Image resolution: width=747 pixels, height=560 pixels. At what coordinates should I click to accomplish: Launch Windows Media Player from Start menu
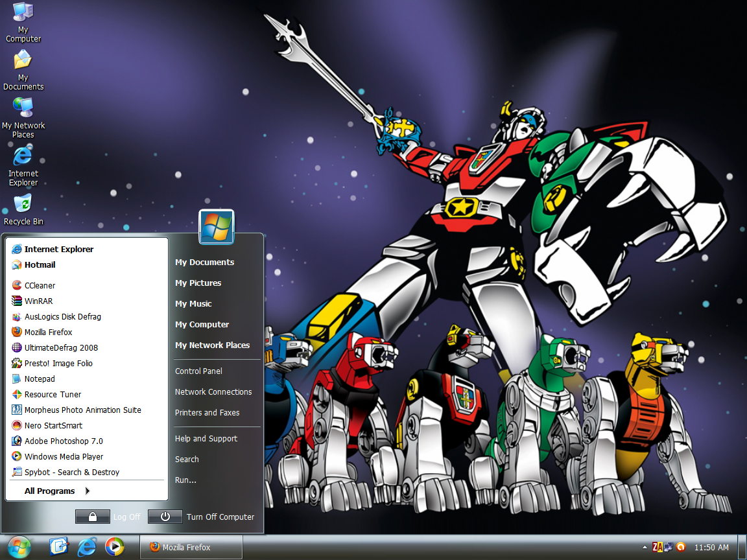pyautogui.click(x=87, y=457)
